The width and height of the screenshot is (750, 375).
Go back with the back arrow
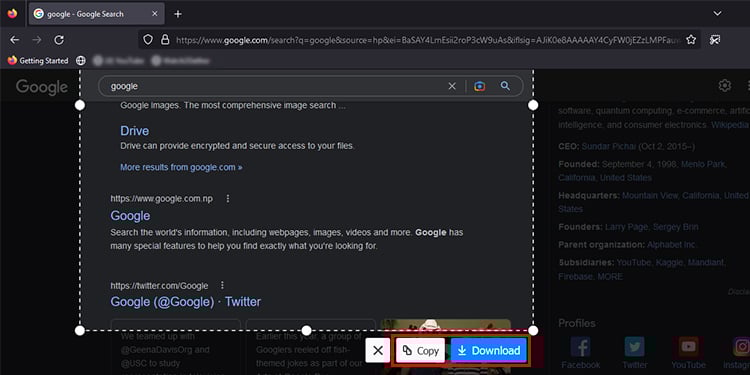point(15,40)
